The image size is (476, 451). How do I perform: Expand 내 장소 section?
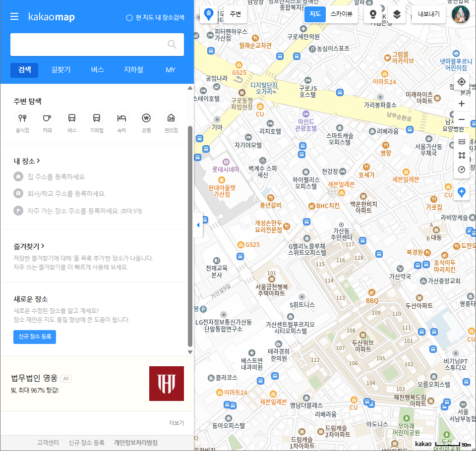pos(27,161)
